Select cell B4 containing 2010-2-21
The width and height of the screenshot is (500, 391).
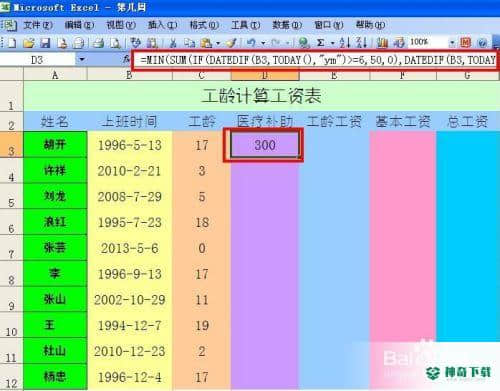129,171
